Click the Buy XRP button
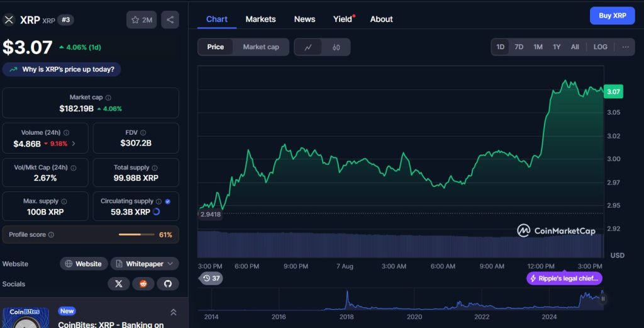Image resolution: width=644 pixels, height=328 pixels. (612, 16)
